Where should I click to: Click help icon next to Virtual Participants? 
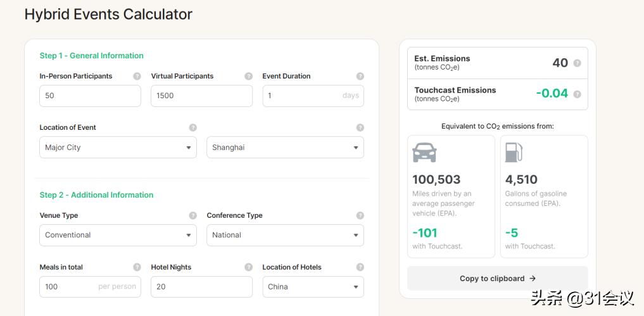click(248, 76)
